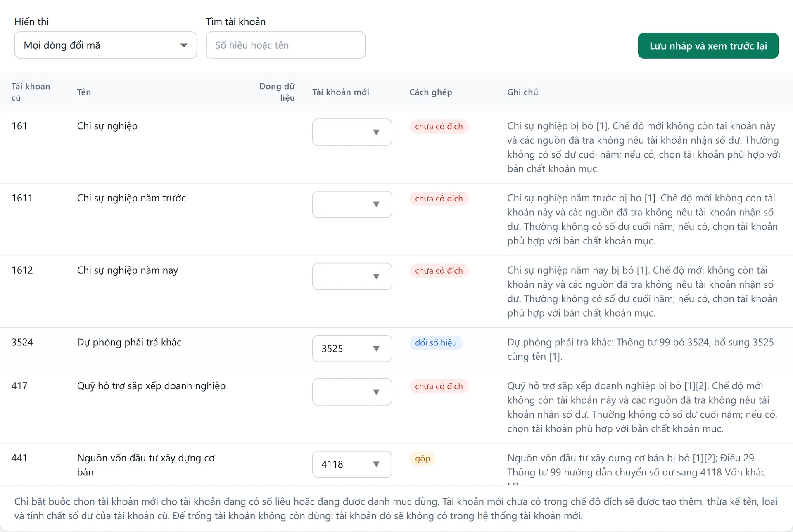Click the 'gộp' badge in row 441
The width and height of the screenshot is (793, 532).
click(423, 459)
